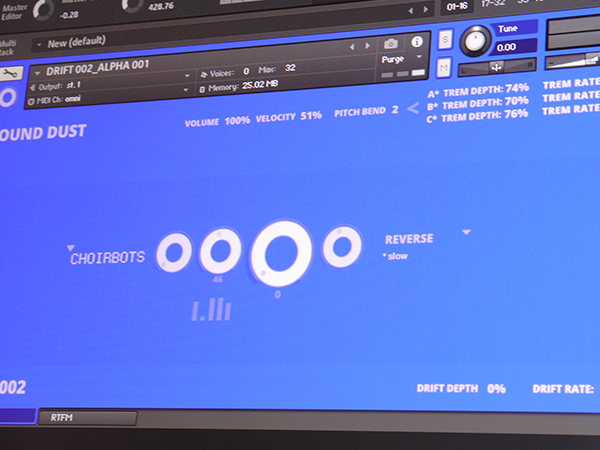Click the left angle bracket beside Pitch Bend
The width and height of the screenshot is (600, 450).
[412, 108]
